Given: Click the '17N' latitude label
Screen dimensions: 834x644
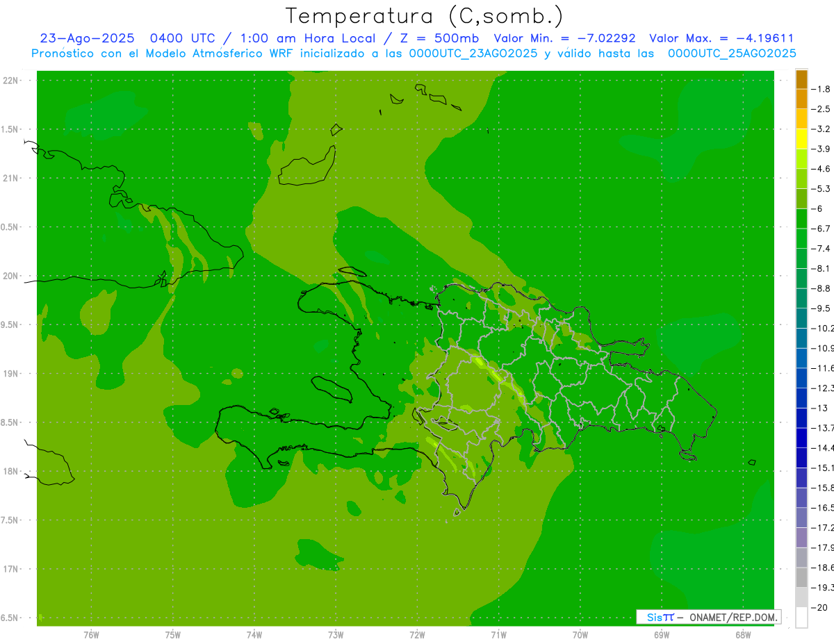Looking at the screenshot, I should [11, 569].
